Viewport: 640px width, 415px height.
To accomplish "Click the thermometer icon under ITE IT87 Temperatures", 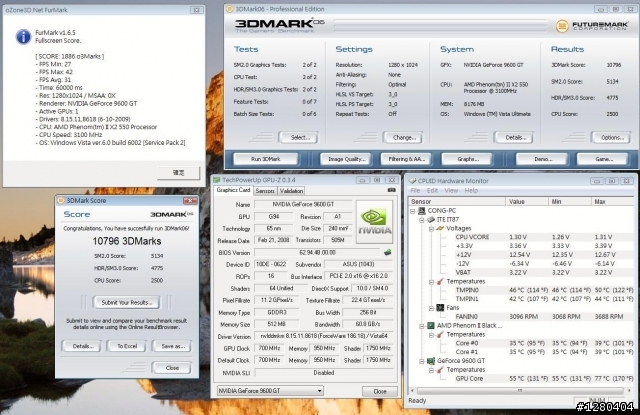I will click(x=440, y=282).
